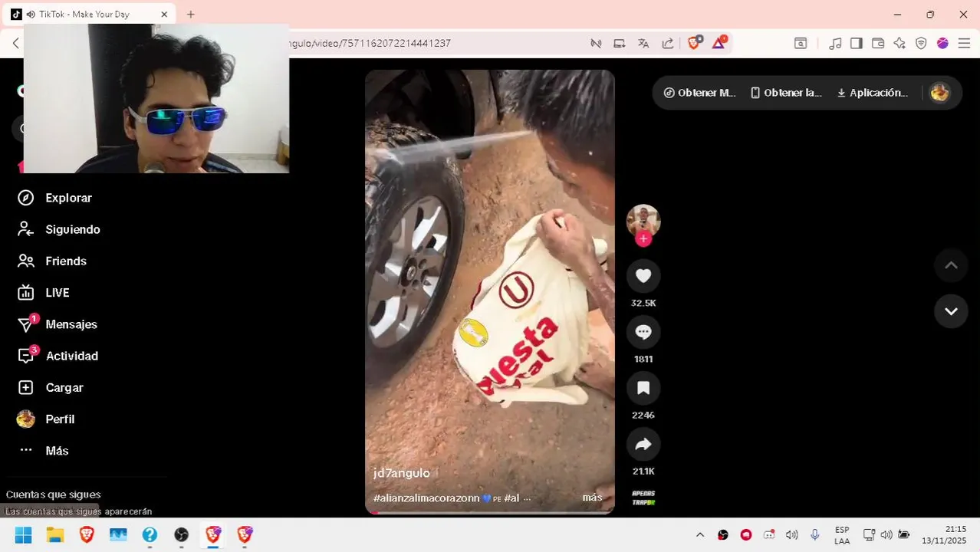This screenshot has height=552, width=980.
Task: Select Cargar to upload a video
Action: tap(51, 387)
